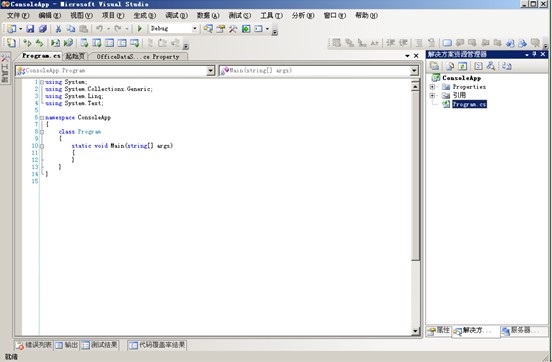Toggle auto-hide pin on Solution Explorer panel

coord(534,54)
